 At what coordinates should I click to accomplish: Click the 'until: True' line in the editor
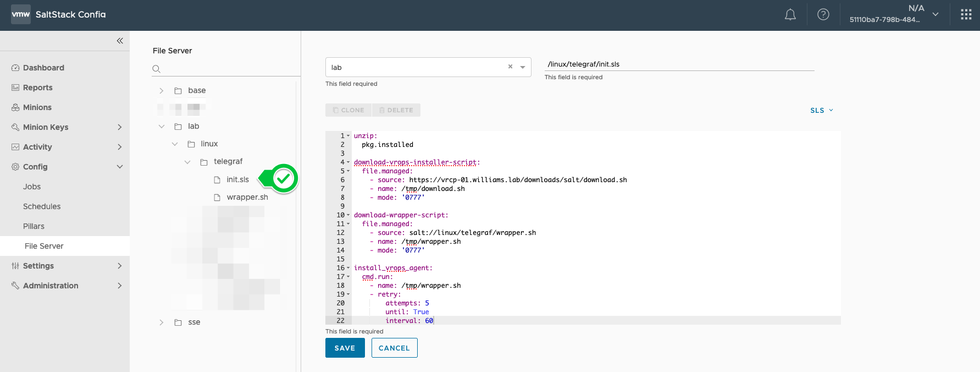(x=407, y=312)
